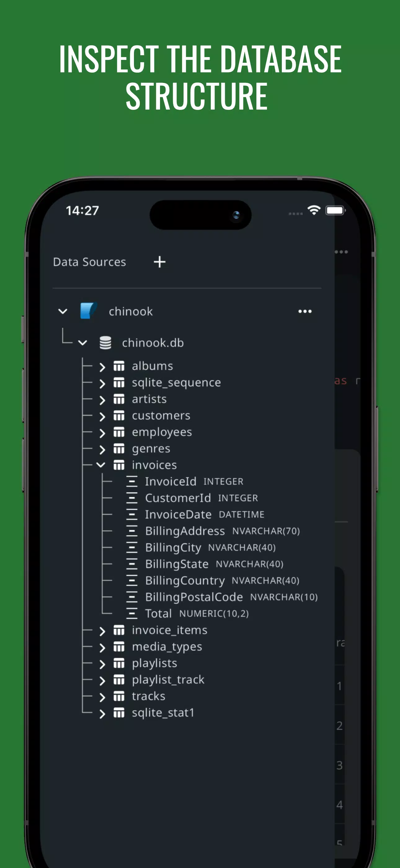The height and width of the screenshot is (868, 400).
Task: Click the sqlite_sequence table icon
Action: (x=119, y=382)
